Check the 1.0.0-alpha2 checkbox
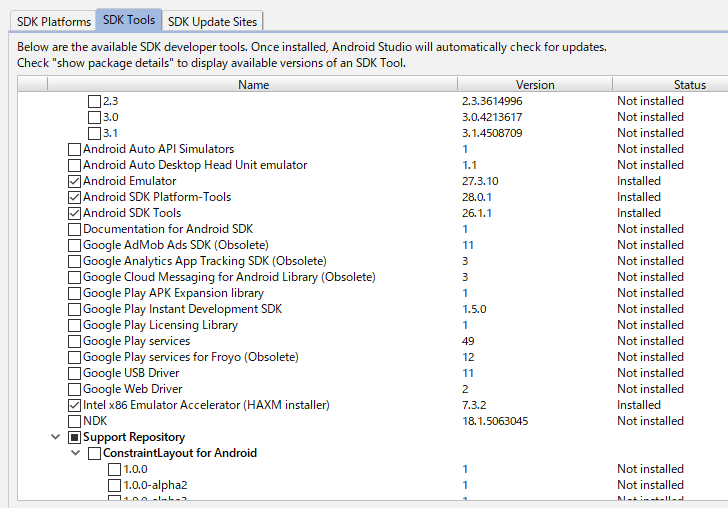 pyautogui.click(x=114, y=485)
